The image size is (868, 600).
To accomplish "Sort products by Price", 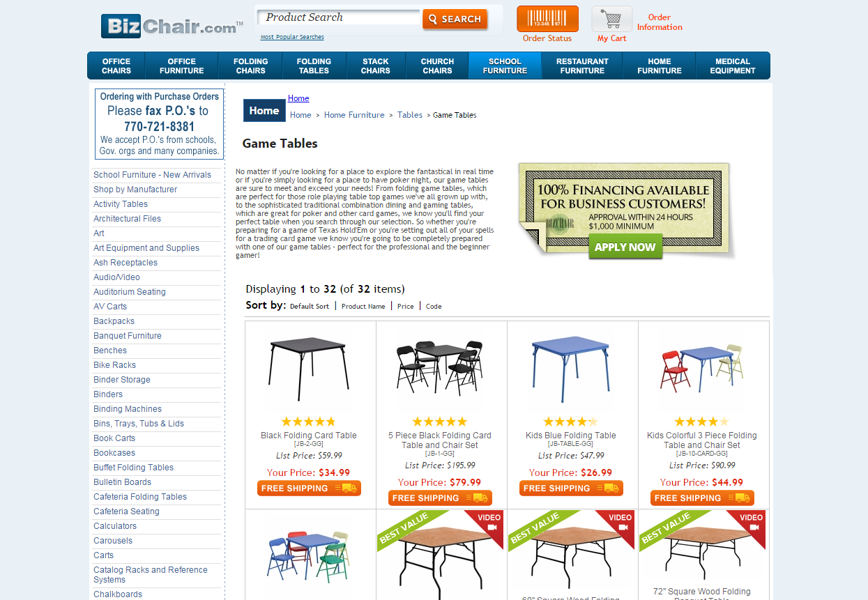I will click(405, 307).
